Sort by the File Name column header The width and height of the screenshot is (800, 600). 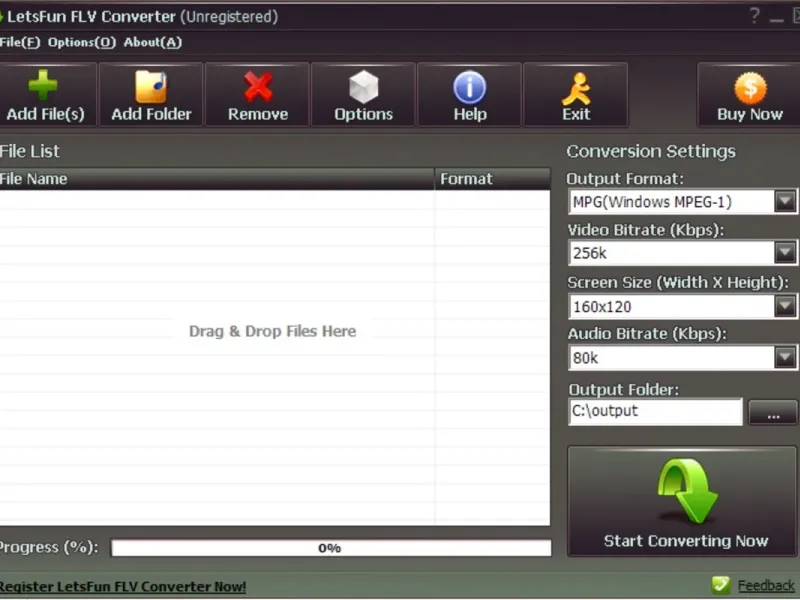[217, 179]
